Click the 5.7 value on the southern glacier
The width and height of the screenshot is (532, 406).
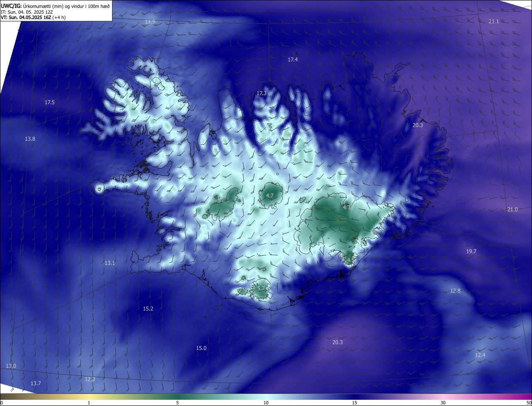tap(261, 289)
